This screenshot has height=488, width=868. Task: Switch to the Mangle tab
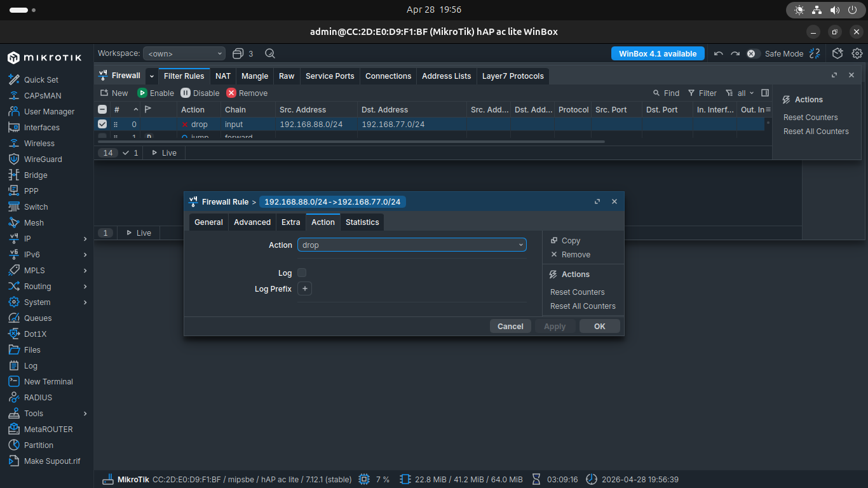(255, 76)
